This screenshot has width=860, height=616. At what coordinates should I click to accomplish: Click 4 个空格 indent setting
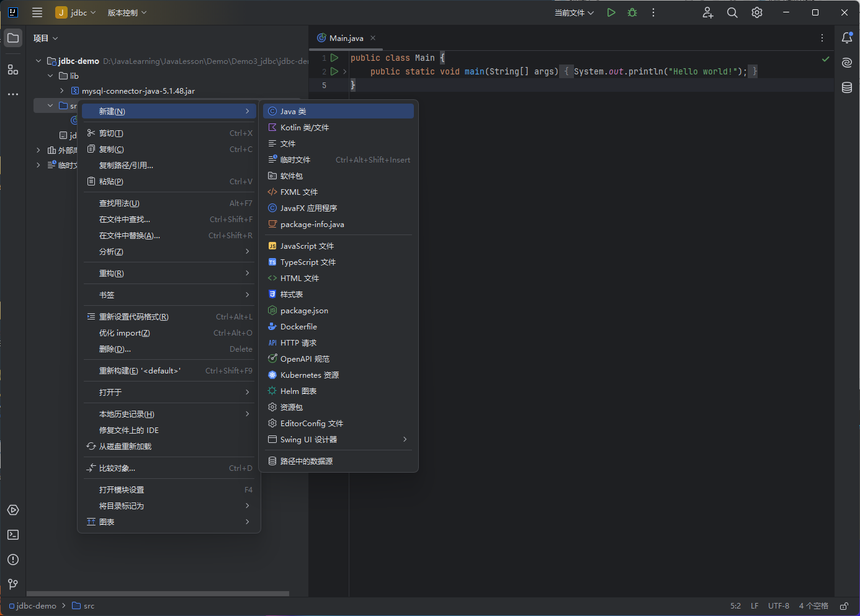point(813,606)
